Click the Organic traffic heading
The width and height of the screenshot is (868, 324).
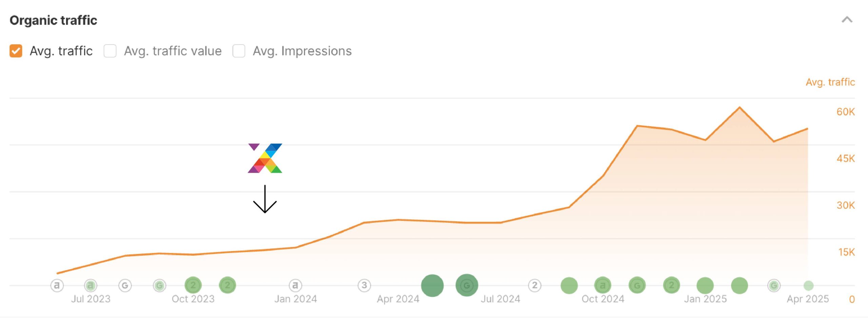coord(53,20)
